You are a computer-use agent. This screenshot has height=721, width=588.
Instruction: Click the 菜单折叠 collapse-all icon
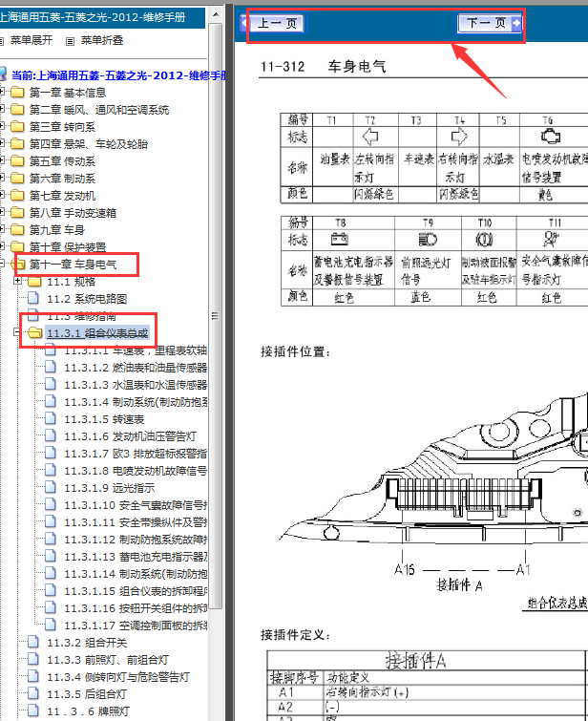(x=70, y=41)
